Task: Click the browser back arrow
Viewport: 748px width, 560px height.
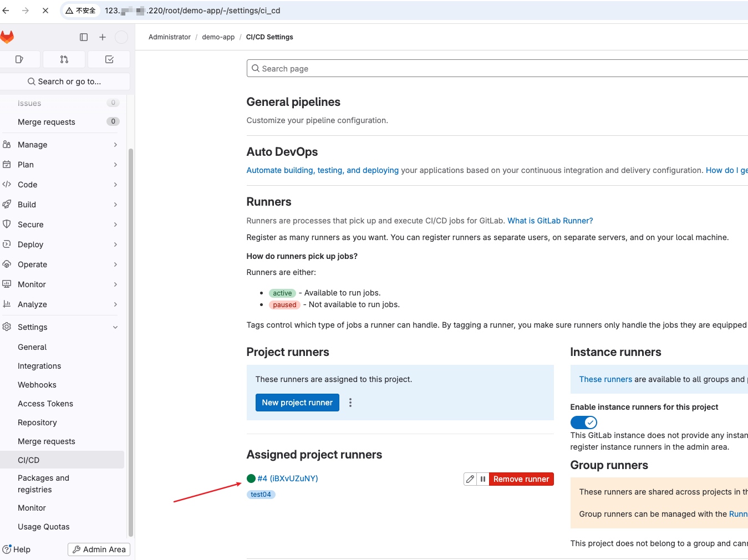Action: [x=6, y=11]
